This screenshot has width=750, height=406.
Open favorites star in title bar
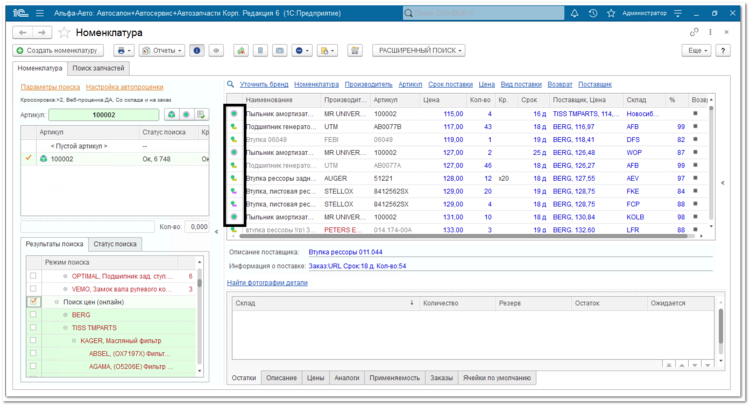pyautogui.click(x=611, y=13)
